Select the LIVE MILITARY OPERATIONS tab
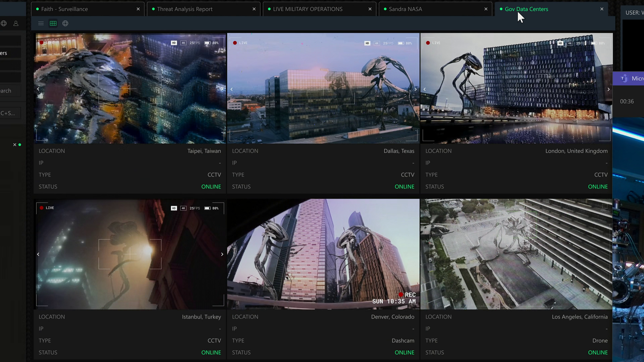This screenshot has width=644, height=362. [319, 9]
